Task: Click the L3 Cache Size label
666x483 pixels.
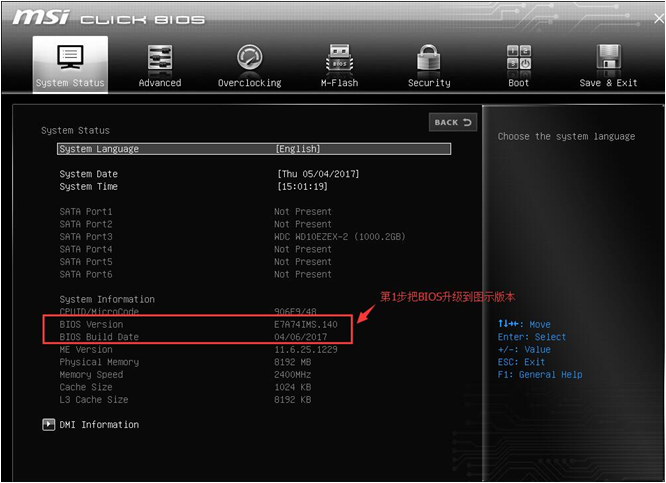Action: tap(94, 399)
